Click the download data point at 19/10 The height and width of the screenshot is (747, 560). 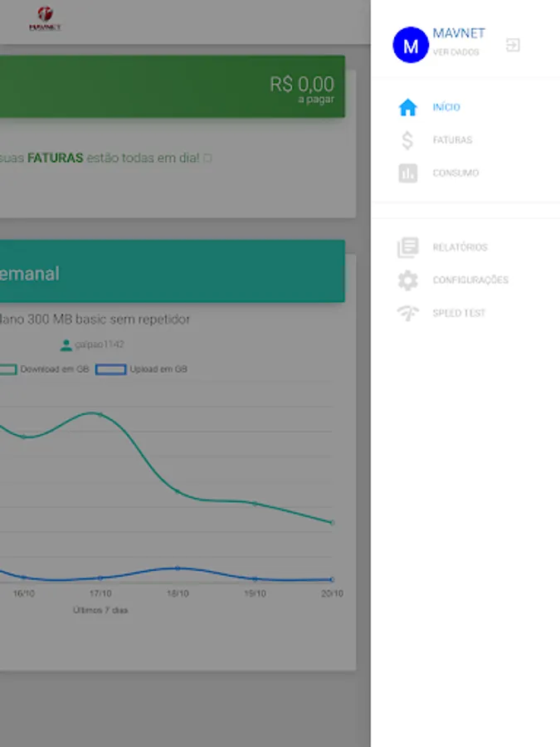(255, 504)
